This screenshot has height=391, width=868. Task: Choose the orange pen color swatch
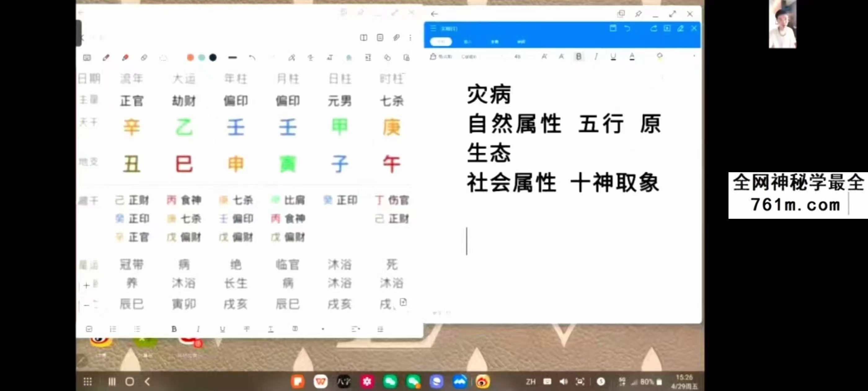pos(190,58)
